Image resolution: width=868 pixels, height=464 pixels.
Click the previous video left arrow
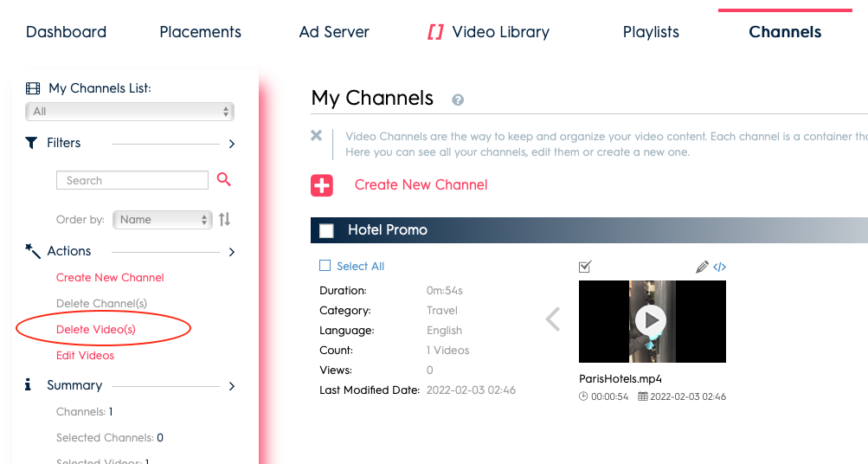pyautogui.click(x=553, y=319)
